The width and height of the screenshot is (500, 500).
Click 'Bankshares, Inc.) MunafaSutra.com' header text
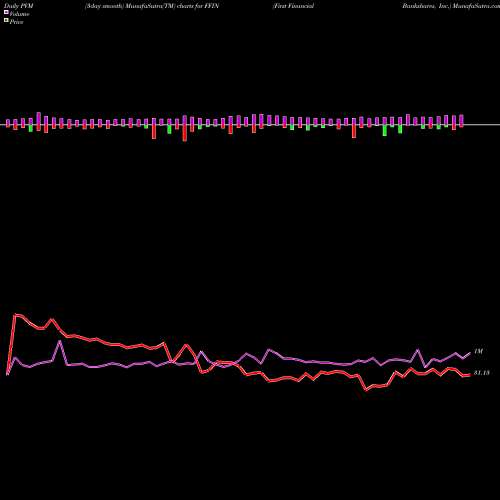[451, 6]
